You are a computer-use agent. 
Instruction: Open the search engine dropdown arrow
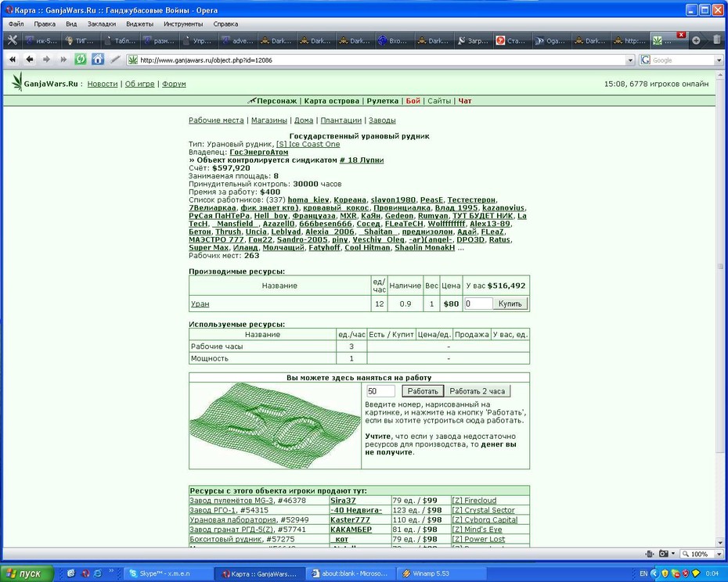(x=719, y=60)
